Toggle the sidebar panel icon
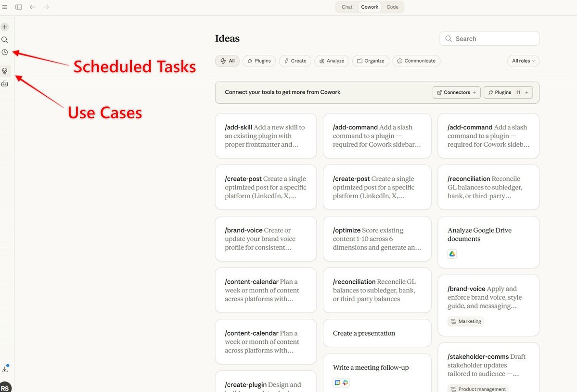 point(19,7)
